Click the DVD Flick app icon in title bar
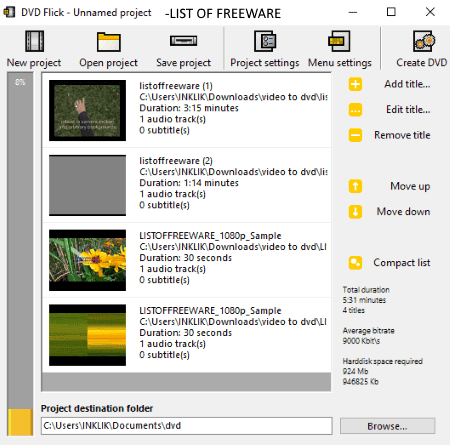This screenshot has width=450, height=445. [9, 12]
